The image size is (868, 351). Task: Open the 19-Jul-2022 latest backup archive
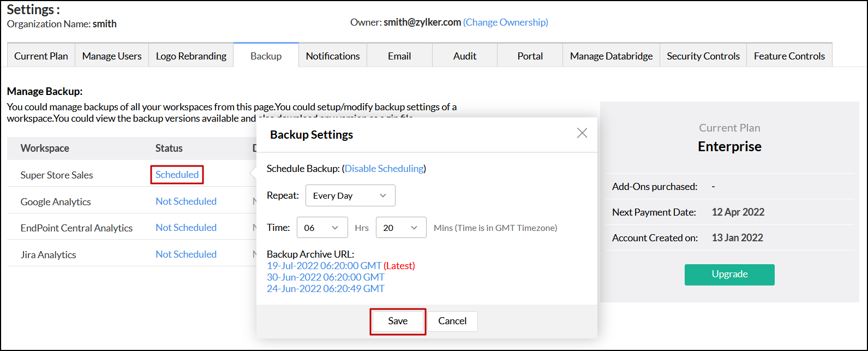[324, 266]
